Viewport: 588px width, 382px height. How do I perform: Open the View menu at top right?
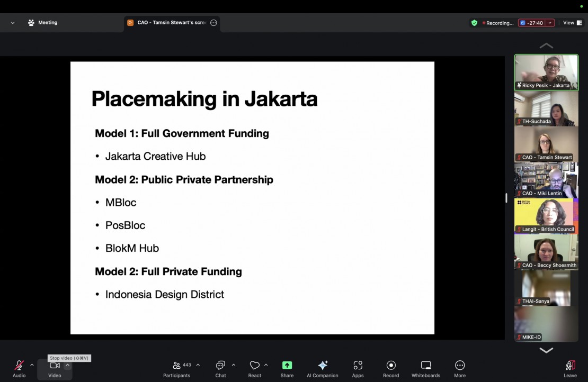coord(571,23)
